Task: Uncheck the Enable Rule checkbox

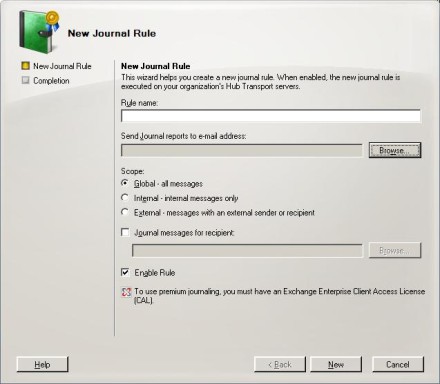Action: pos(125,272)
